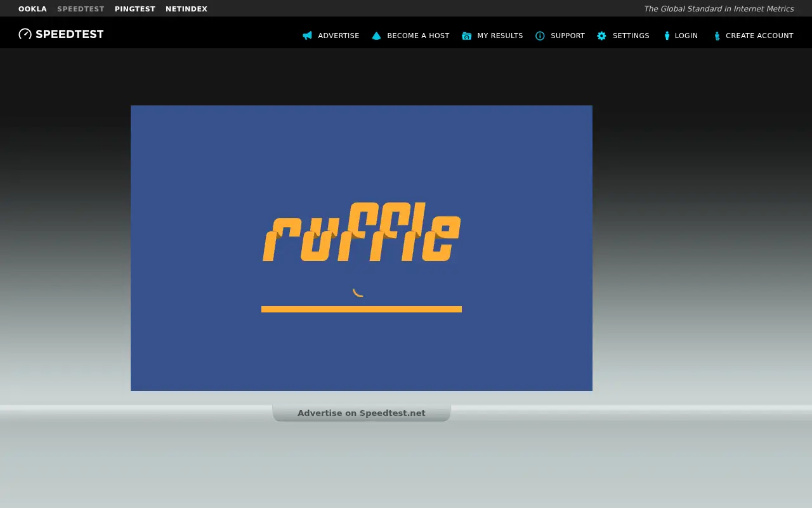The image size is (812, 508).
Task: Click the My Results camera icon
Action: [x=467, y=36]
